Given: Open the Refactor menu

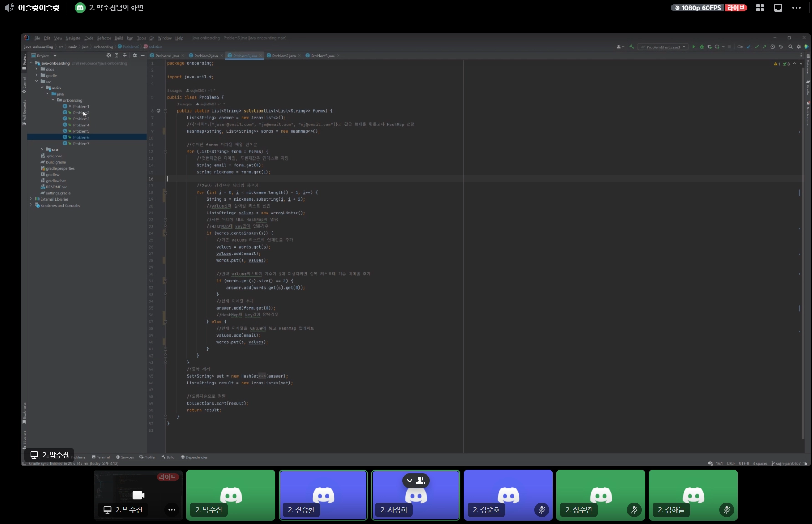Looking at the screenshot, I should pyautogui.click(x=104, y=38).
